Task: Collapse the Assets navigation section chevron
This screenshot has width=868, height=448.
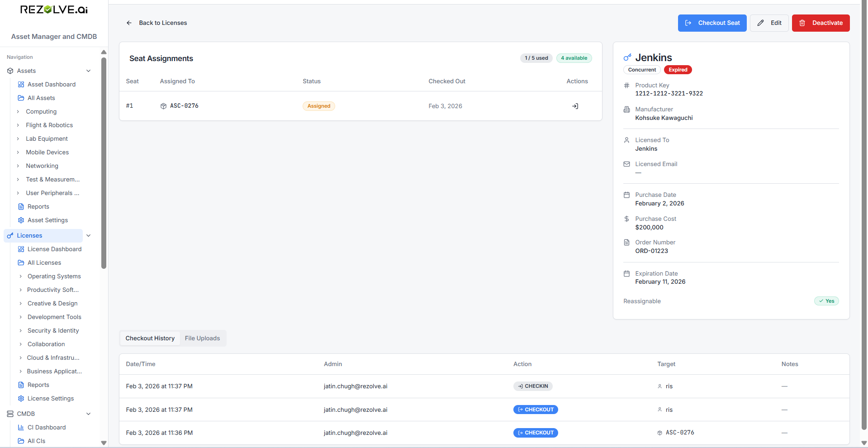Action: pos(89,71)
